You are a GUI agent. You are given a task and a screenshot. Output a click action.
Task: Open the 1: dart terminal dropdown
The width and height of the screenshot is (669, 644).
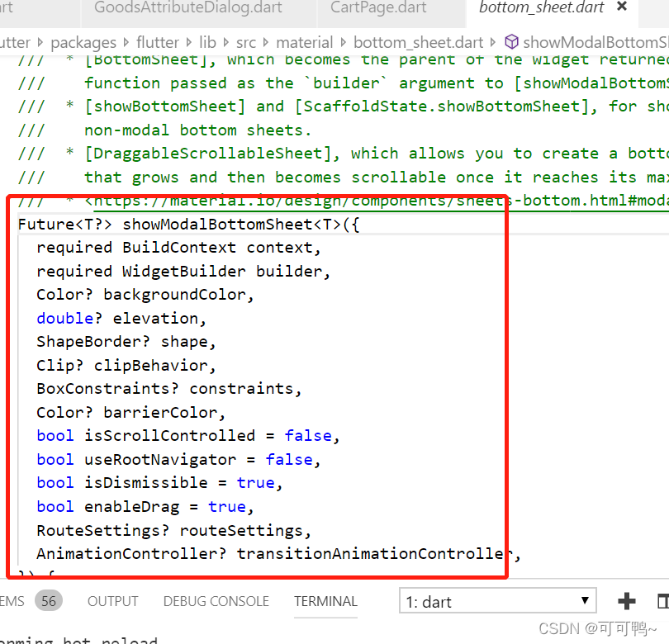coord(497,600)
